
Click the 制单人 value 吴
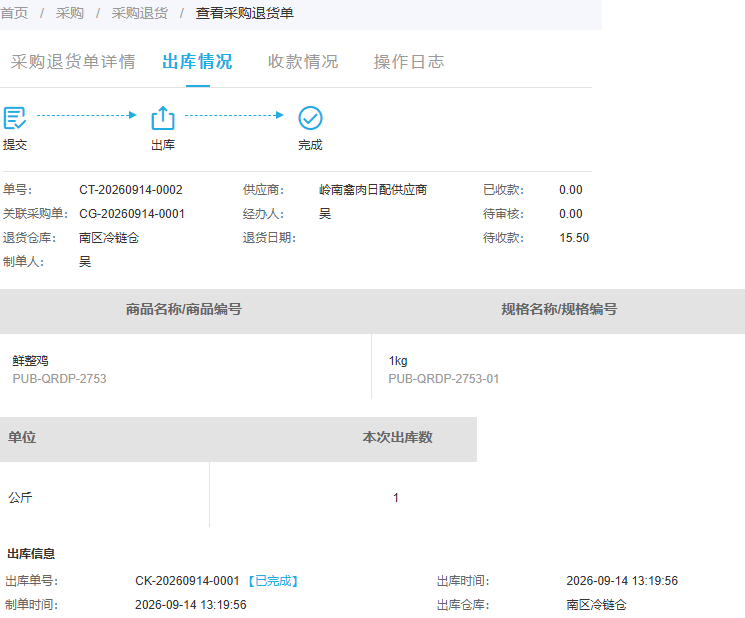85,262
